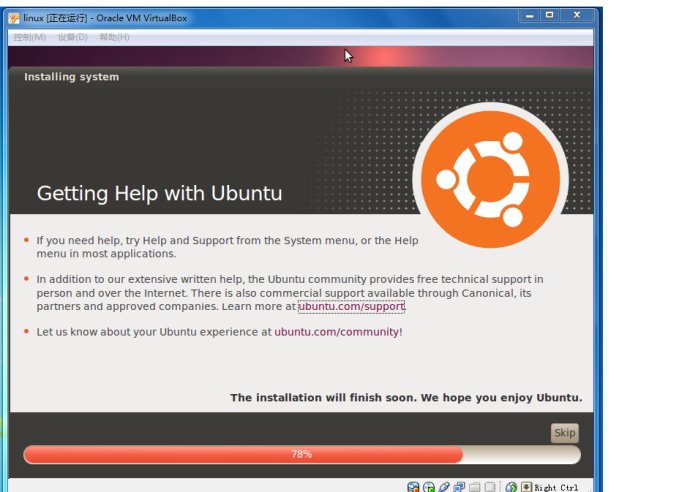The width and height of the screenshot is (690, 492).
Task: Close the VirtualBox window
Action: (x=577, y=15)
